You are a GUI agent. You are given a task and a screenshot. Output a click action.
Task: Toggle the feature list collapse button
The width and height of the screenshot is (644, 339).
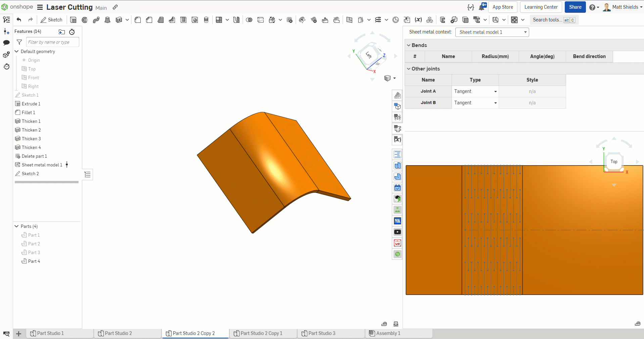click(88, 175)
